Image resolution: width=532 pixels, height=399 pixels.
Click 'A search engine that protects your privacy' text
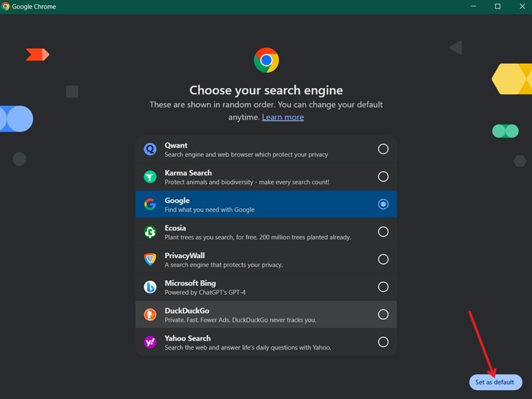[224, 265]
